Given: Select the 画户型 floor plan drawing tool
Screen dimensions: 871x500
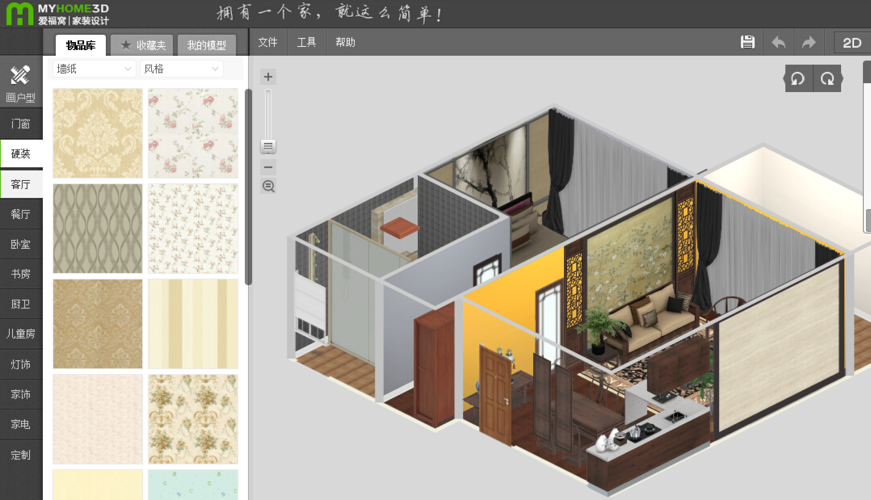Looking at the screenshot, I should coord(20,84).
